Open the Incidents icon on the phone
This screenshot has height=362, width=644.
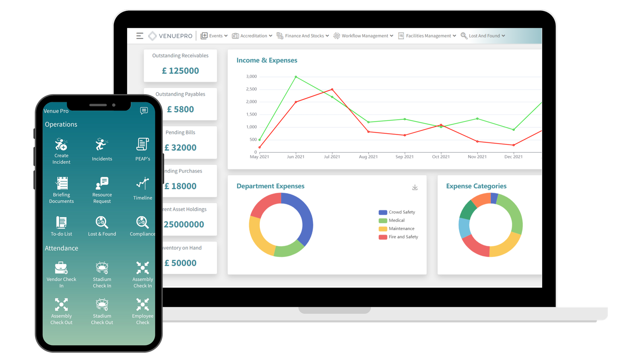click(x=102, y=145)
